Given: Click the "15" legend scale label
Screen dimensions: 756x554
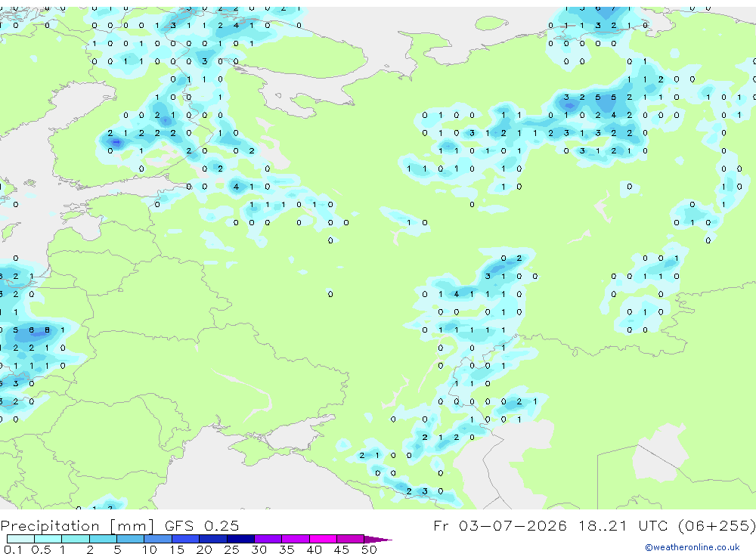Looking at the screenshot, I should click(177, 549).
